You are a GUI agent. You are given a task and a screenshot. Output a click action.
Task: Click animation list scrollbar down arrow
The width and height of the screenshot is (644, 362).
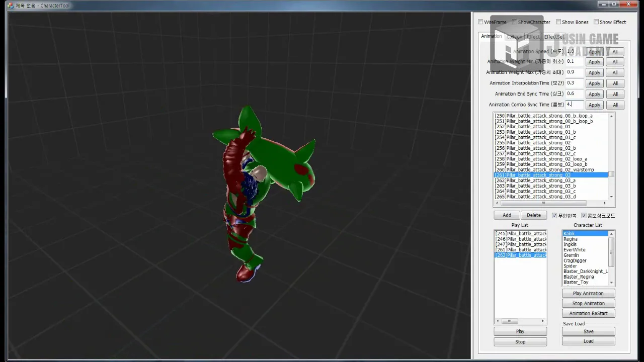(x=611, y=197)
